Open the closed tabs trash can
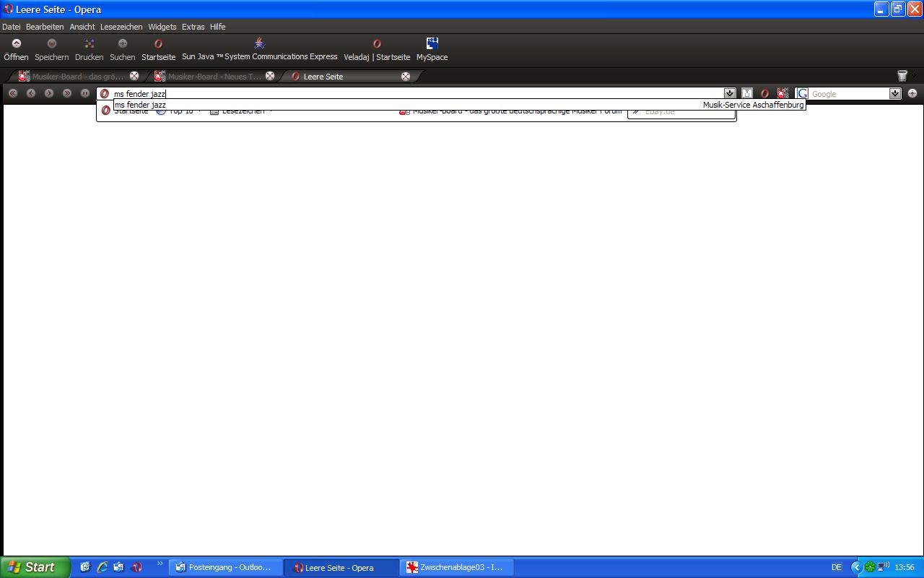Image resolution: width=924 pixels, height=578 pixels. pos(902,76)
